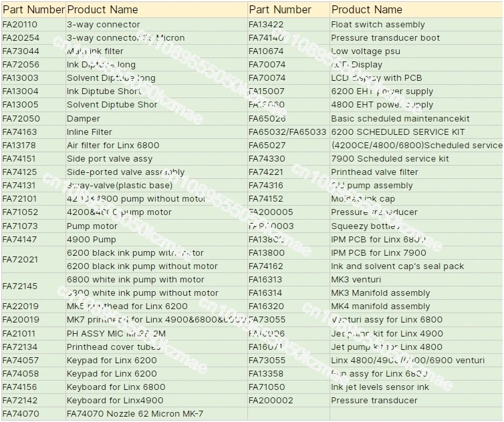Click "Printhead valve filter" product name
The image size is (504, 422).
tap(374, 172)
